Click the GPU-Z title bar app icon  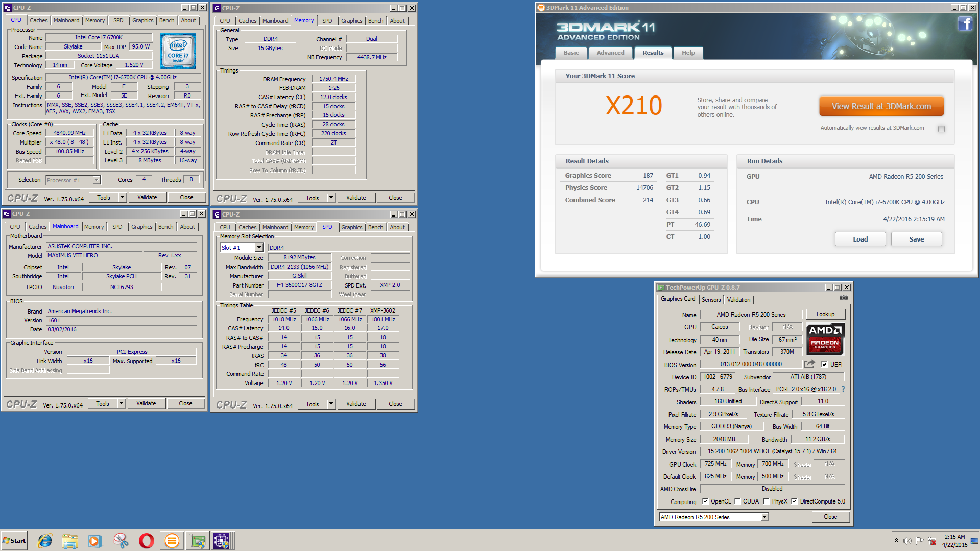[661, 288]
